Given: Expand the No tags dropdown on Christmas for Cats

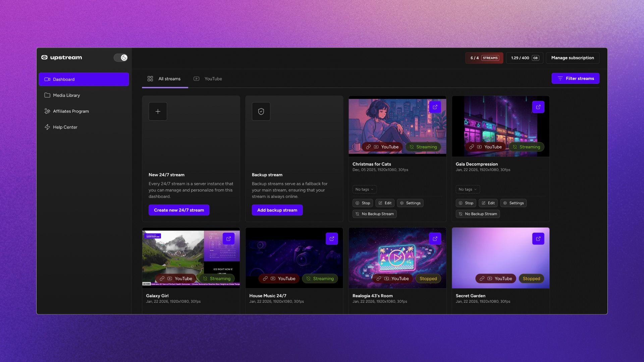Looking at the screenshot, I should coord(364,189).
